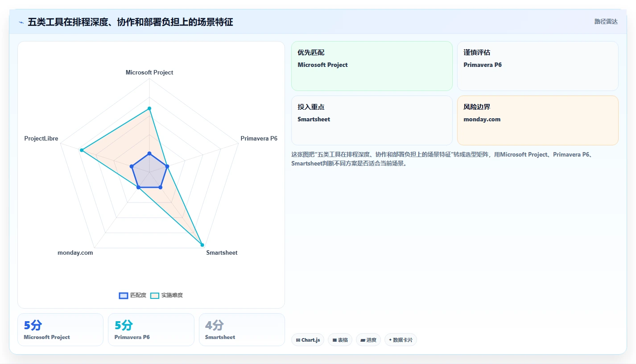Open the 投入重点 Smartsheet card
The height and width of the screenshot is (364, 636).
click(372, 120)
